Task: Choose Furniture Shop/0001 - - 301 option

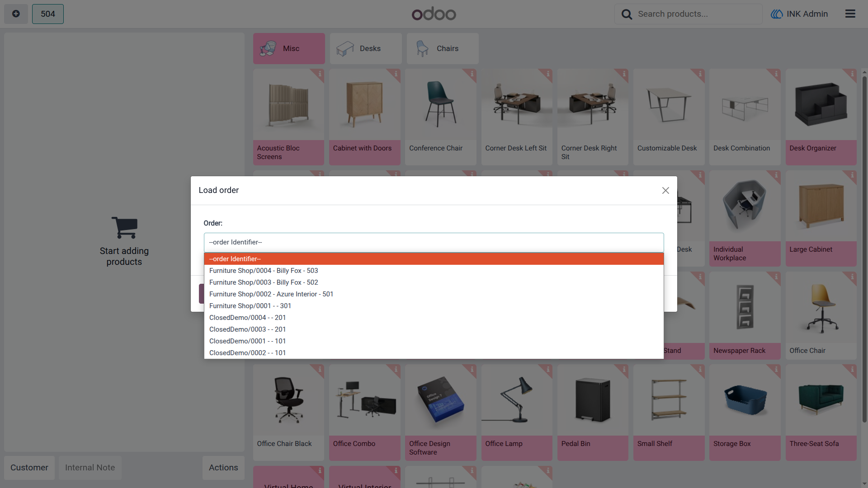Action: (434, 306)
